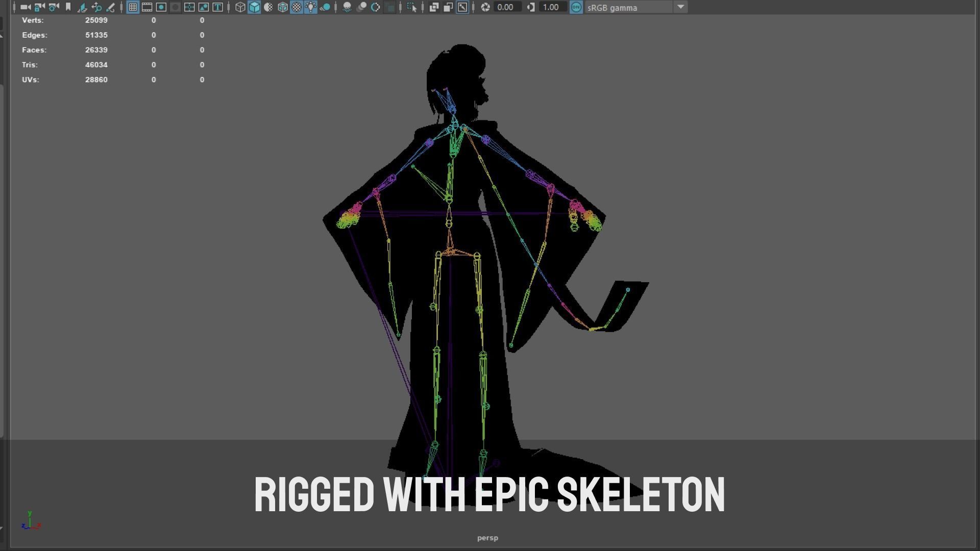This screenshot has height=551, width=980.
Task: Open the sRGB gamma view transform dropdown
Action: tap(680, 7)
